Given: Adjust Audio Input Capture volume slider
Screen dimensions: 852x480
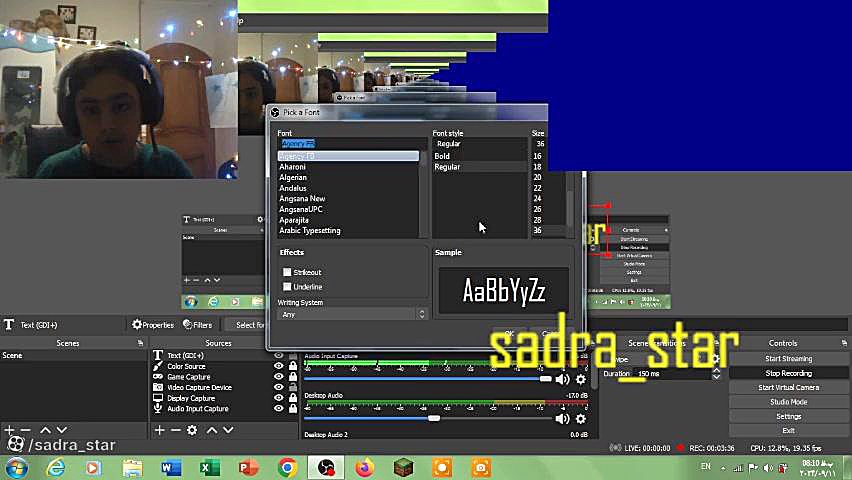Looking at the screenshot, I should coord(546,379).
